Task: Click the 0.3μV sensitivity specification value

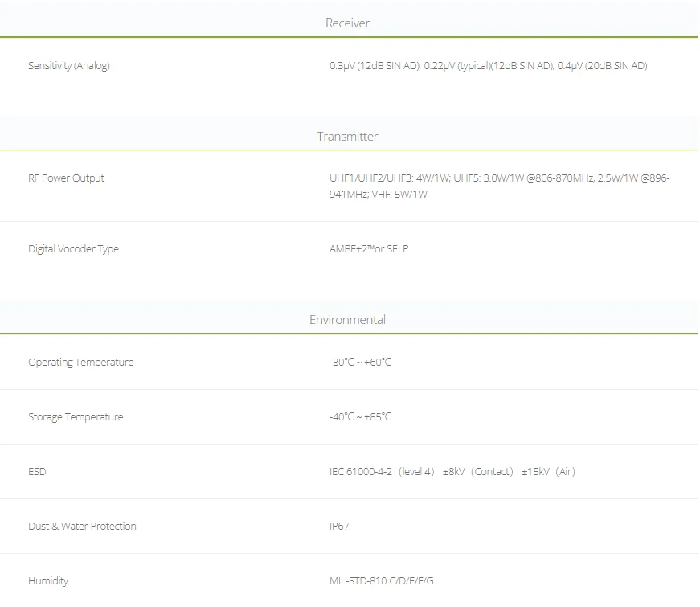Action: click(x=488, y=66)
